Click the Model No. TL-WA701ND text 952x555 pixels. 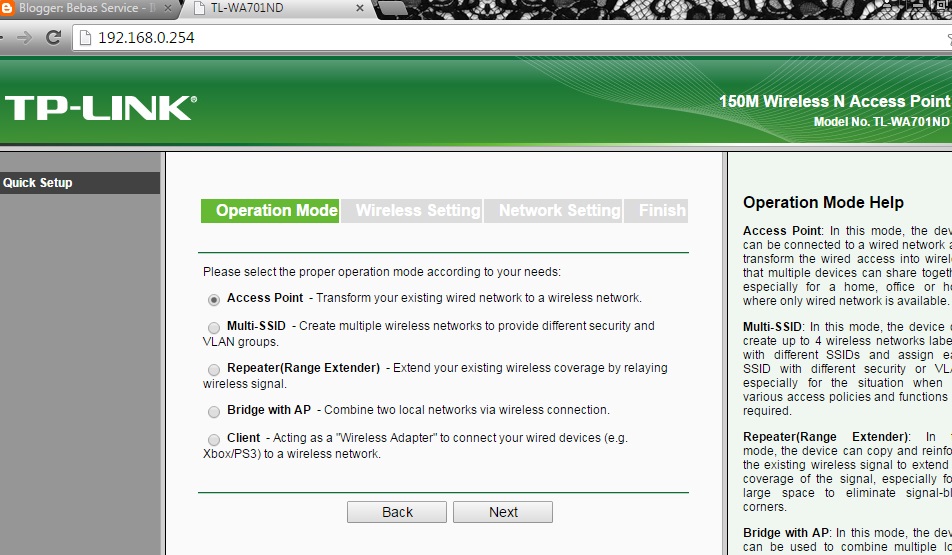coord(881,121)
